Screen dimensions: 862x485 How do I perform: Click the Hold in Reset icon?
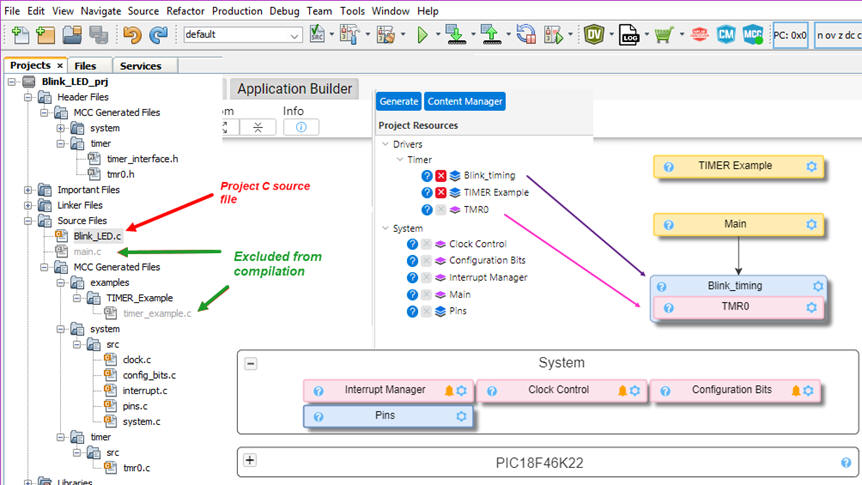coord(526,35)
